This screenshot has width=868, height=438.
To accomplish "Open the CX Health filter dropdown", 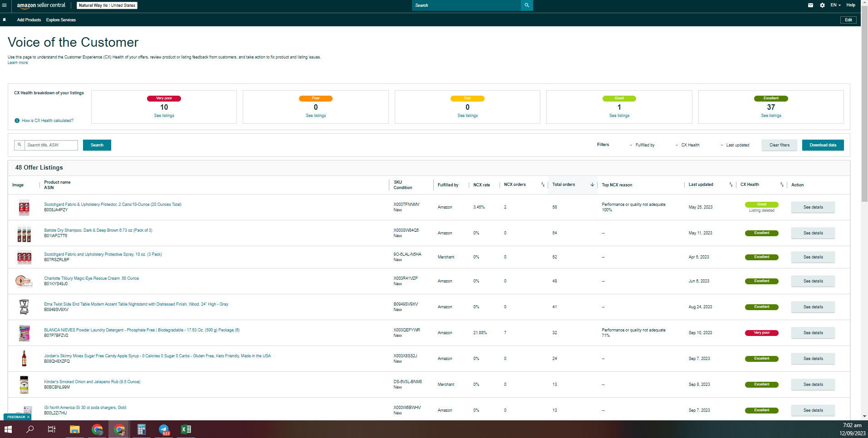I will 687,145.
